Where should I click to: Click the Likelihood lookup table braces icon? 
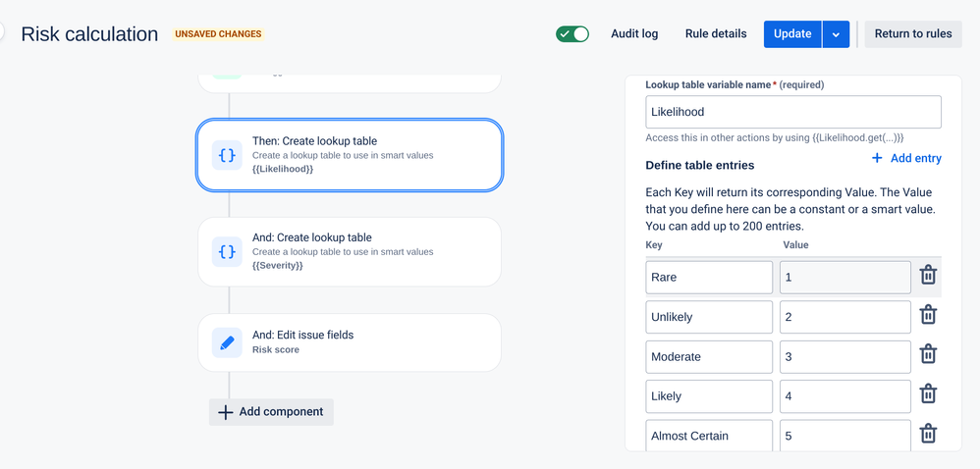(227, 155)
